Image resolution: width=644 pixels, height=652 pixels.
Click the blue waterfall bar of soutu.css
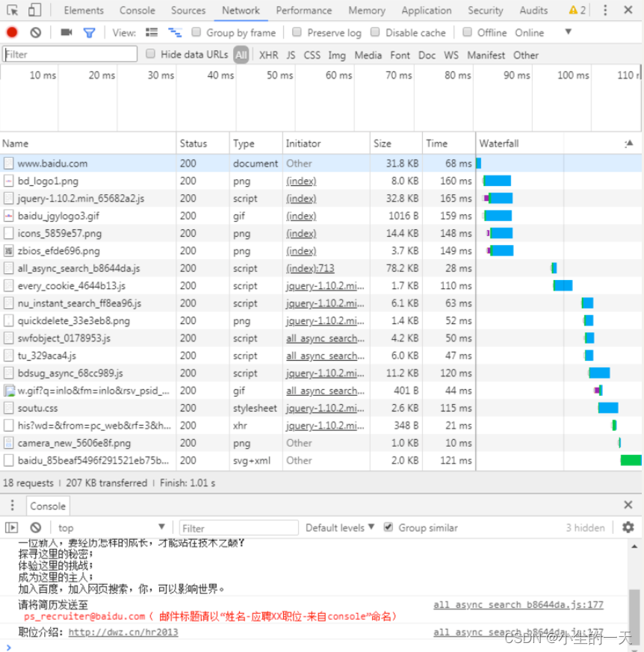click(608, 408)
